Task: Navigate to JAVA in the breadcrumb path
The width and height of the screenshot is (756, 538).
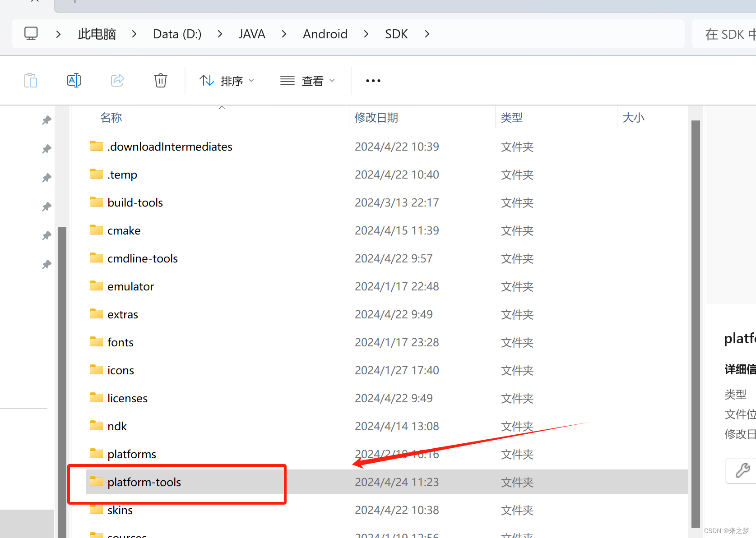Action: coord(251,33)
